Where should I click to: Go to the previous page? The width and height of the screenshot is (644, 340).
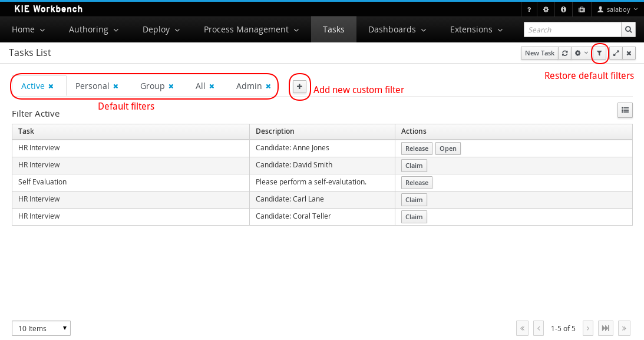[x=539, y=328]
